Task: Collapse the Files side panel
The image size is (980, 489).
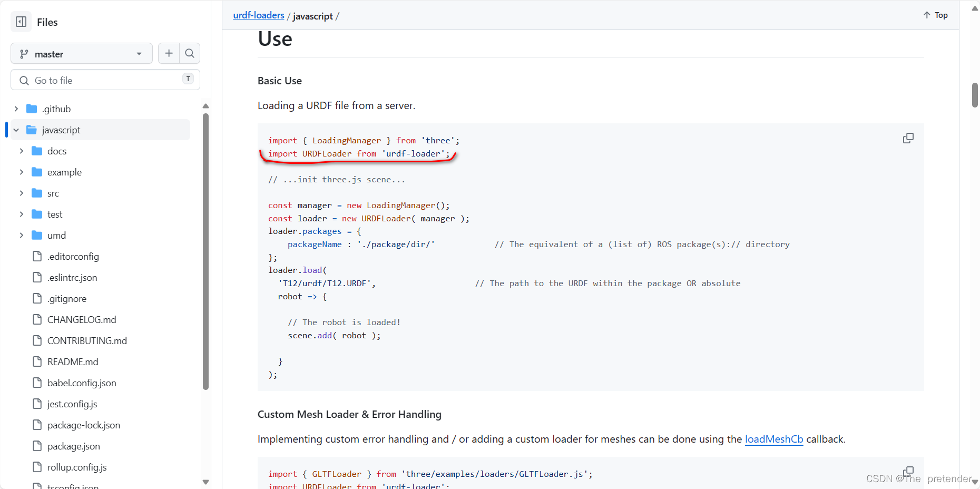Action: point(21,22)
